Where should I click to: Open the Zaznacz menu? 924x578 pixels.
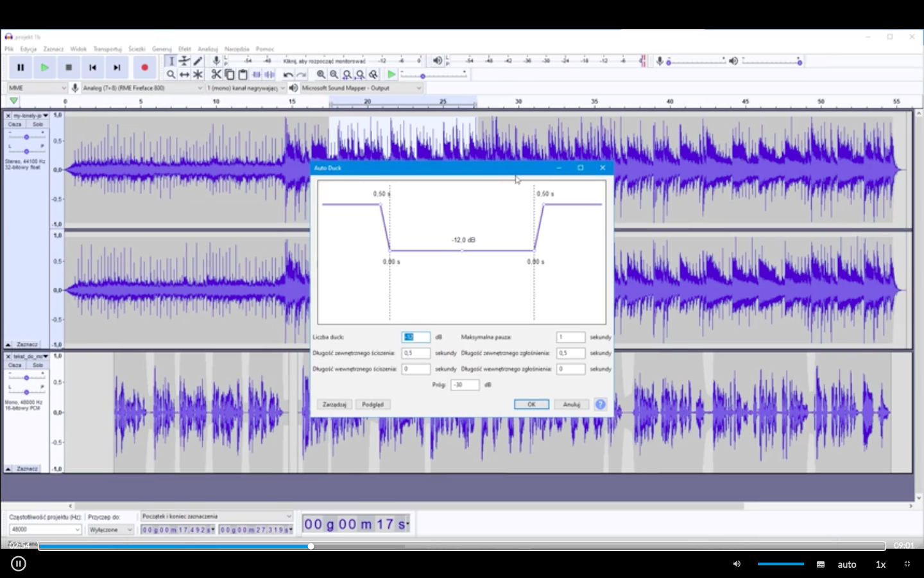point(53,49)
